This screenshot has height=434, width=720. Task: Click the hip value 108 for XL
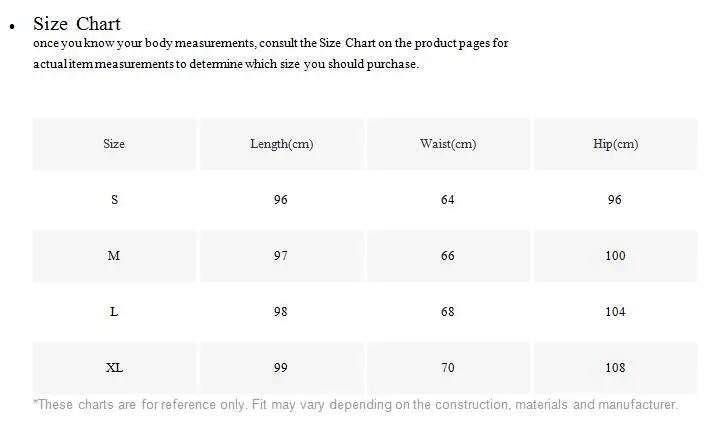coord(615,368)
